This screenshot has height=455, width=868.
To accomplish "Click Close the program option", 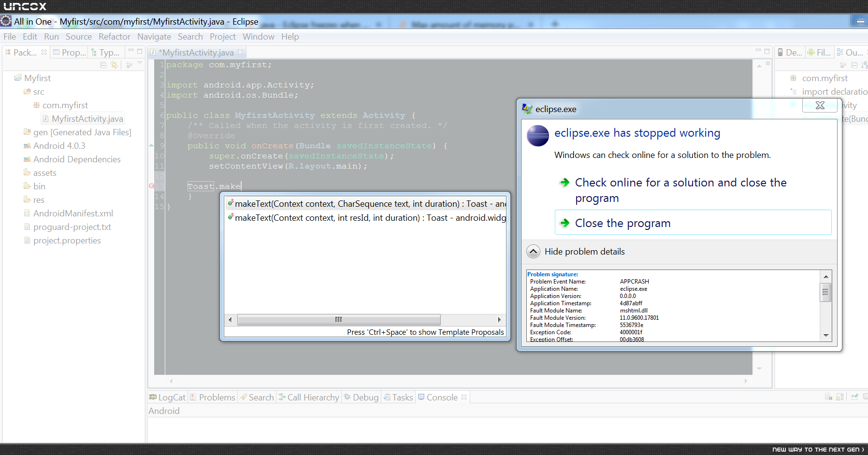I will coord(693,223).
